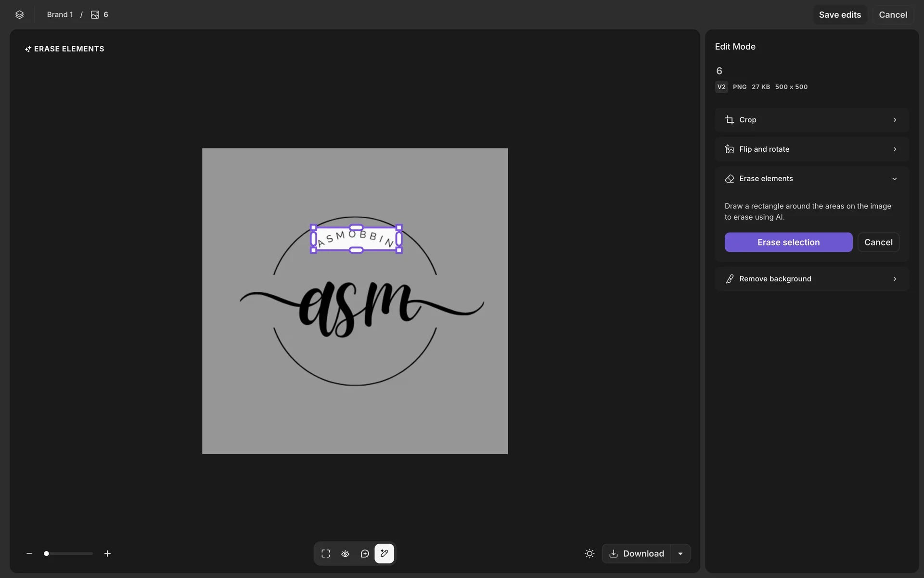The width and height of the screenshot is (924, 578).
Task: Click the selection box top-middle handle
Action: coord(356,227)
